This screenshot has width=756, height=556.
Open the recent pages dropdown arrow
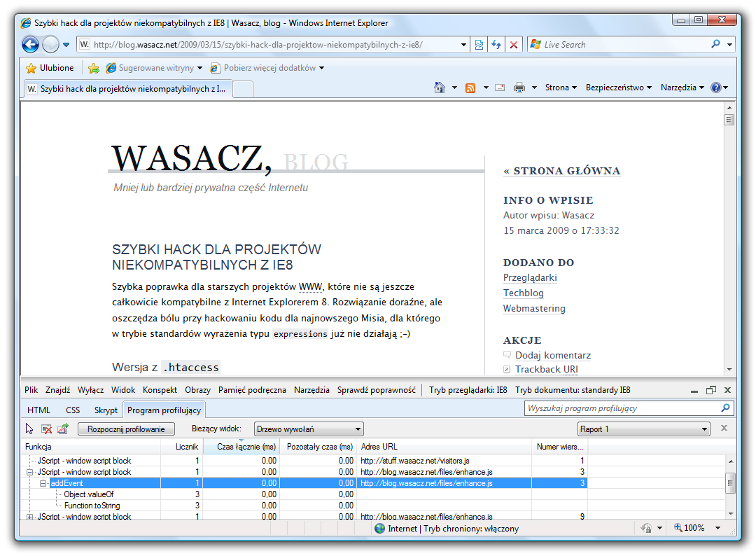pyautogui.click(x=66, y=45)
